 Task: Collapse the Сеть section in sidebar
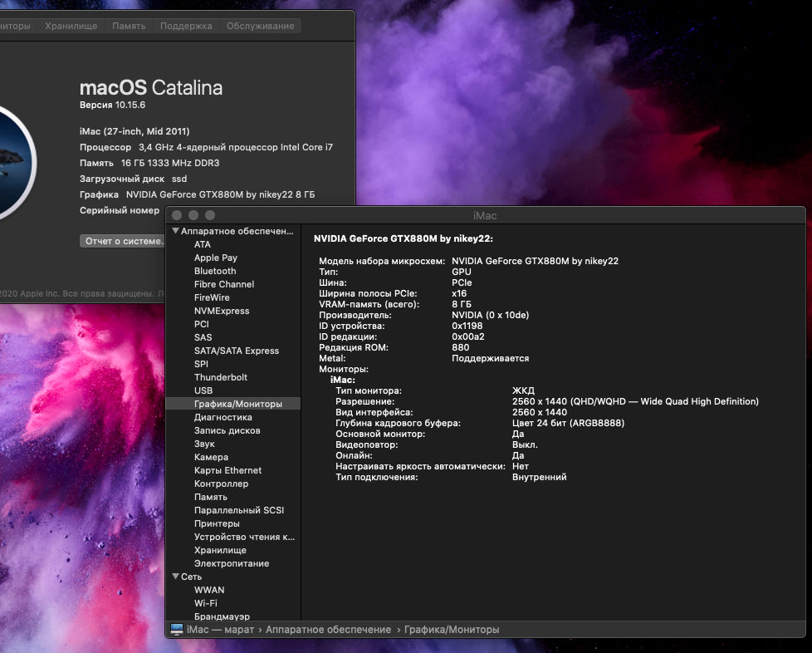pos(175,577)
